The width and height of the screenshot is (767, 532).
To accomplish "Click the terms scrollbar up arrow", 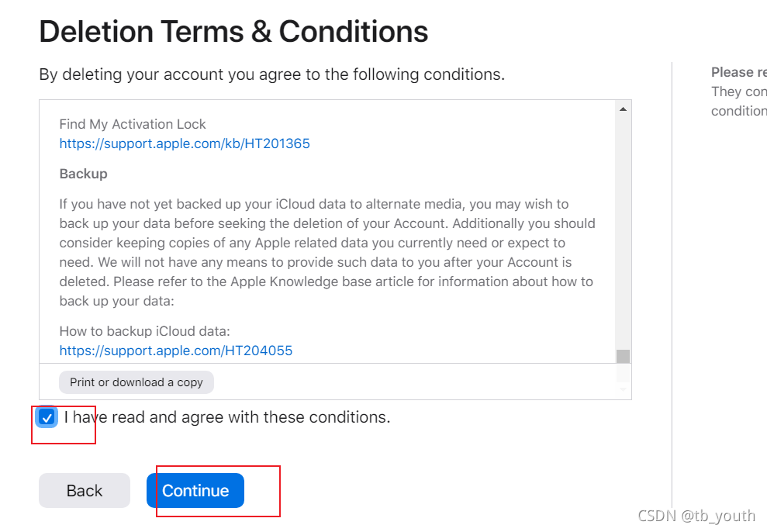I will tap(623, 109).
